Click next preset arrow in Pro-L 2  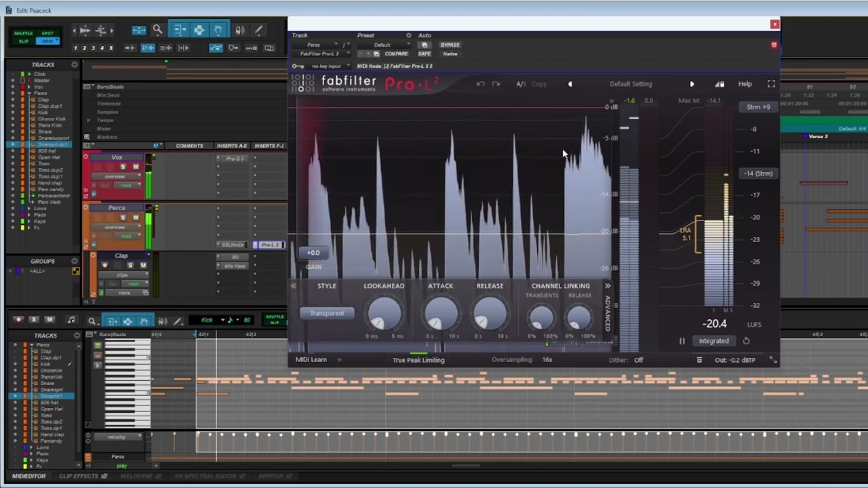click(x=692, y=84)
